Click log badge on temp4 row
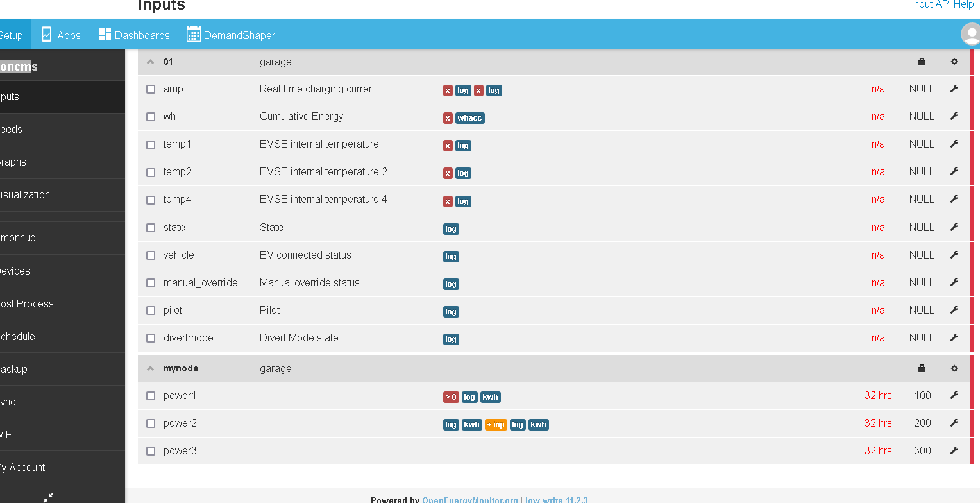980x503 pixels. (x=463, y=201)
